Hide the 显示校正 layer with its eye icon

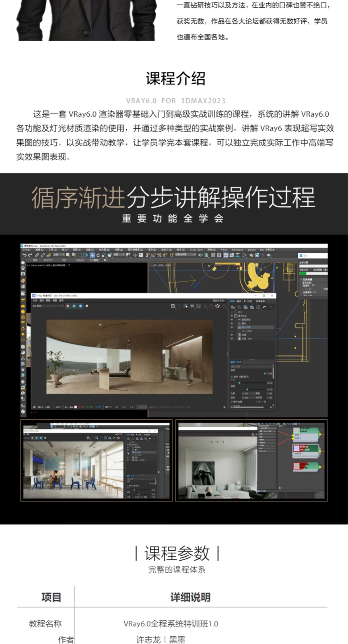pos(232,316)
